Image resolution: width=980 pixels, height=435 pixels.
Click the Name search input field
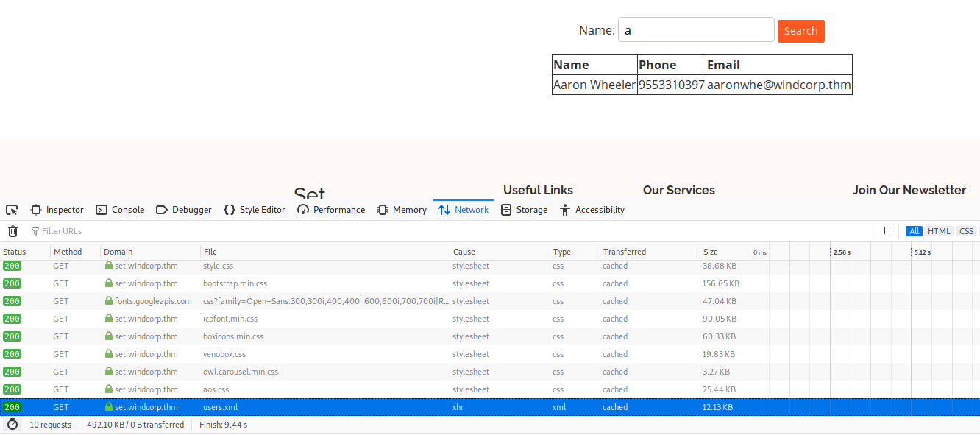tap(696, 30)
